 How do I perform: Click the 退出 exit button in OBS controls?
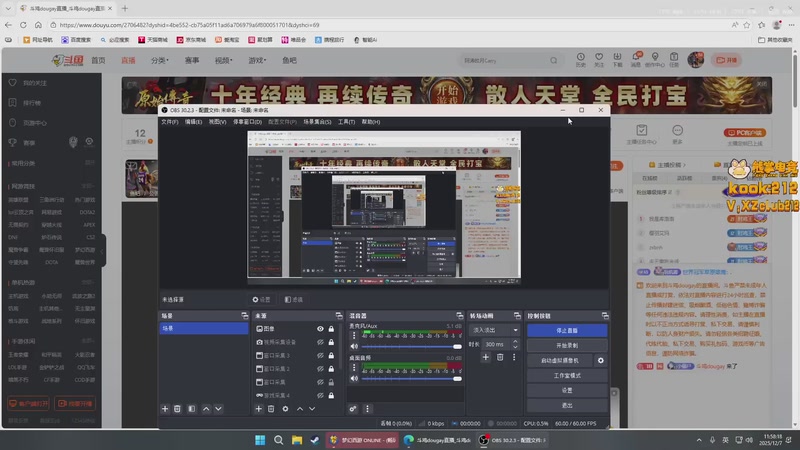click(x=567, y=405)
